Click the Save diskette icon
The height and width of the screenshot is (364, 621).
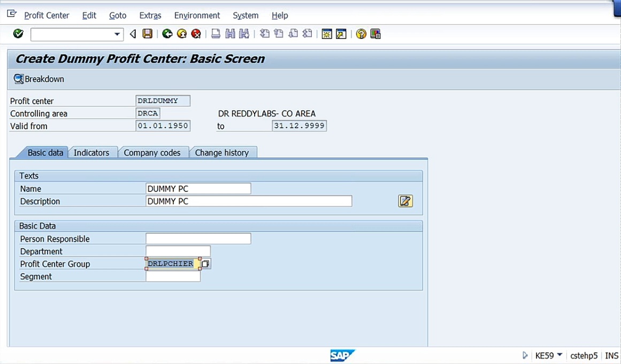pos(147,34)
